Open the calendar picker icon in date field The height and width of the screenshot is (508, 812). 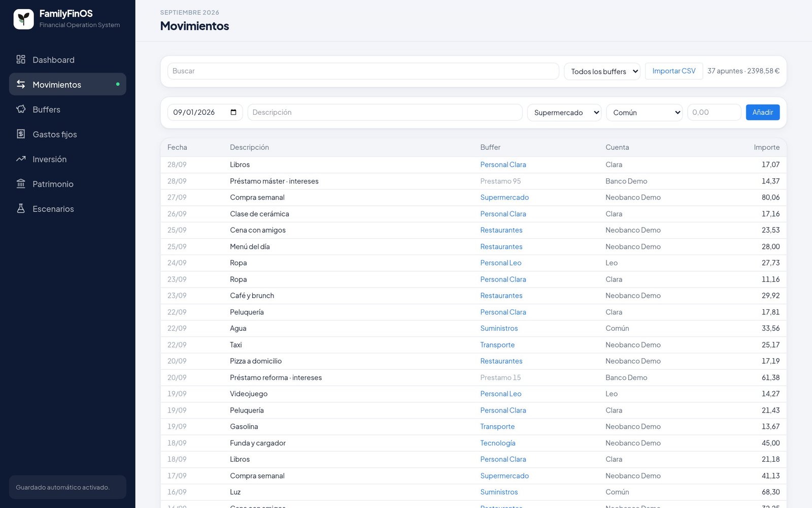coord(233,112)
